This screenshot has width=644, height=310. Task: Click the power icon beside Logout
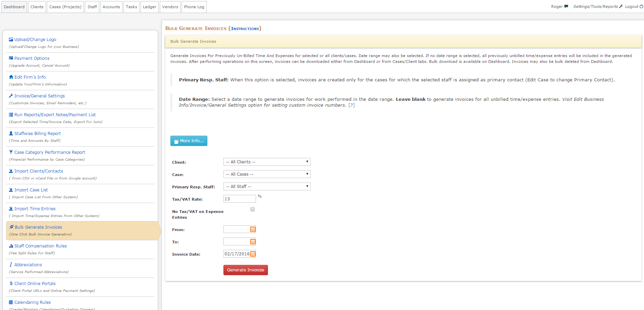pyautogui.click(x=641, y=6)
